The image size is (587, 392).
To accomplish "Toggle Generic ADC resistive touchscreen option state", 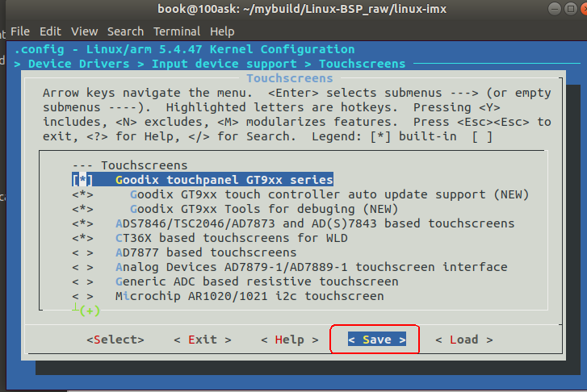I will pyautogui.click(x=82, y=281).
